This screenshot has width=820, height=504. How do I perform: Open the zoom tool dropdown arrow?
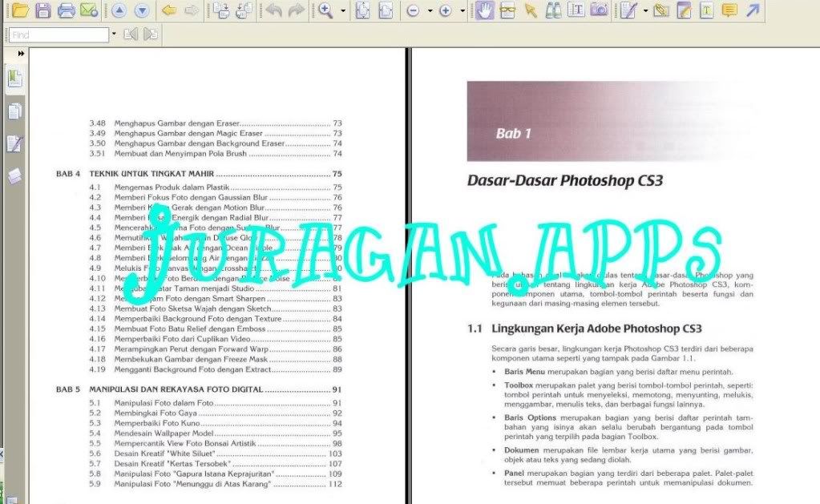click(x=343, y=10)
